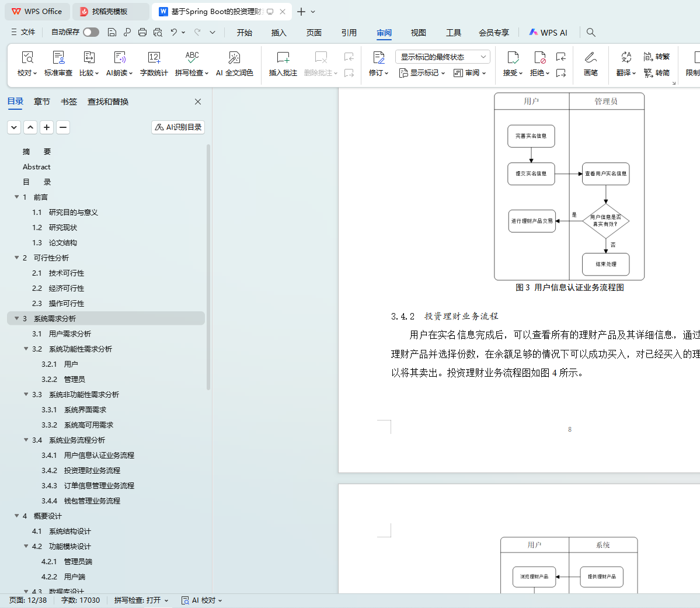Insert a comment with 插入批注
The image size is (700, 608).
283,58
